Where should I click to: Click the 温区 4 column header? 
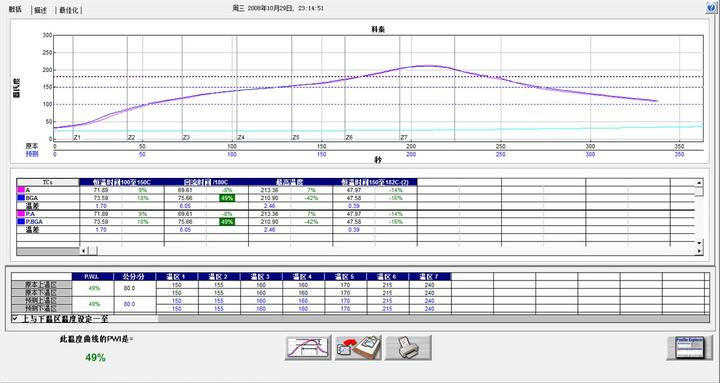click(x=303, y=276)
